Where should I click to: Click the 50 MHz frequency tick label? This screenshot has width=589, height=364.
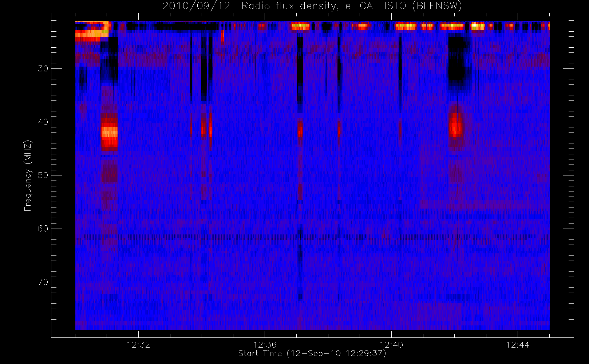pyautogui.click(x=43, y=175)
